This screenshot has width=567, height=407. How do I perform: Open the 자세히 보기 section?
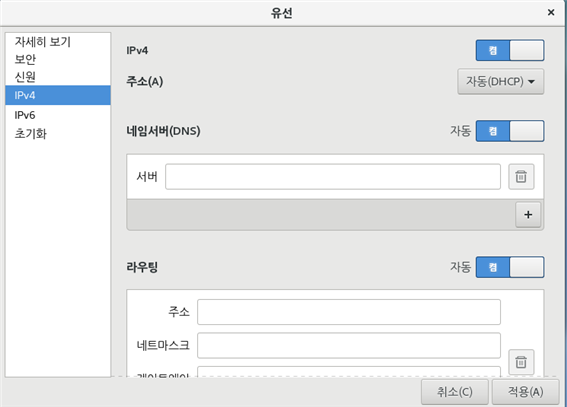pos(58,42)
